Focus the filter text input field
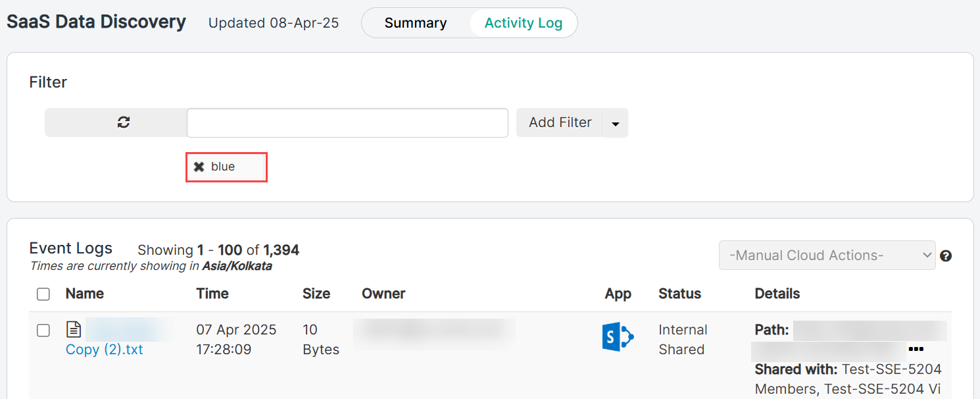 click(347, 123)
